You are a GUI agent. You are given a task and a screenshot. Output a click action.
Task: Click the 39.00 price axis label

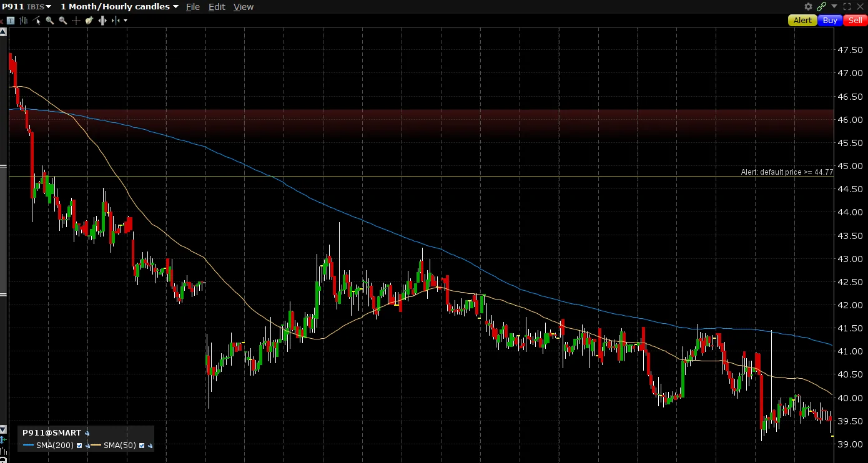point(851,444)
